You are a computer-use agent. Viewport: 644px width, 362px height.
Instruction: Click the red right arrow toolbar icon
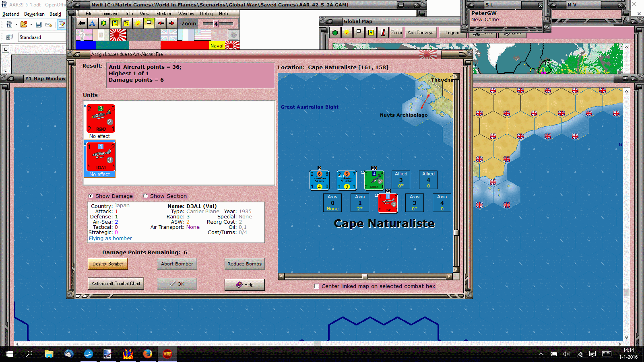(x=171, y=23)
